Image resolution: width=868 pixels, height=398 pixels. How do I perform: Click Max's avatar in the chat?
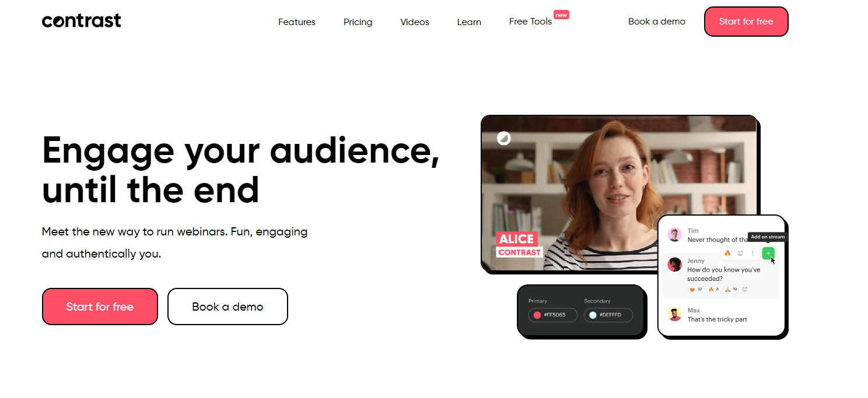coord(675,315)
